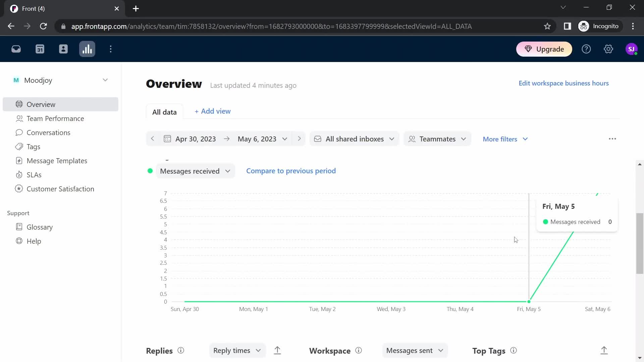Viewport: 644px width, 362px height.
Task: Open Message Templates section
Action: click(x=57, y=161)
